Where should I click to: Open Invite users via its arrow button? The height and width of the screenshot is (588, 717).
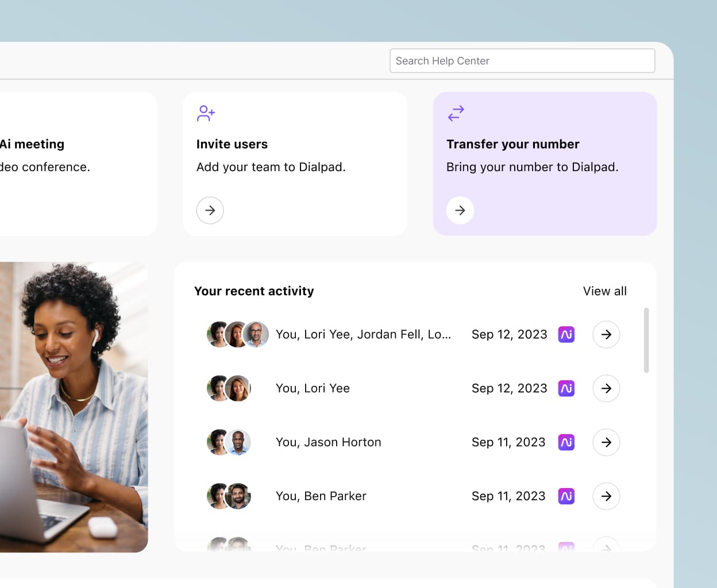pos(210,210)
